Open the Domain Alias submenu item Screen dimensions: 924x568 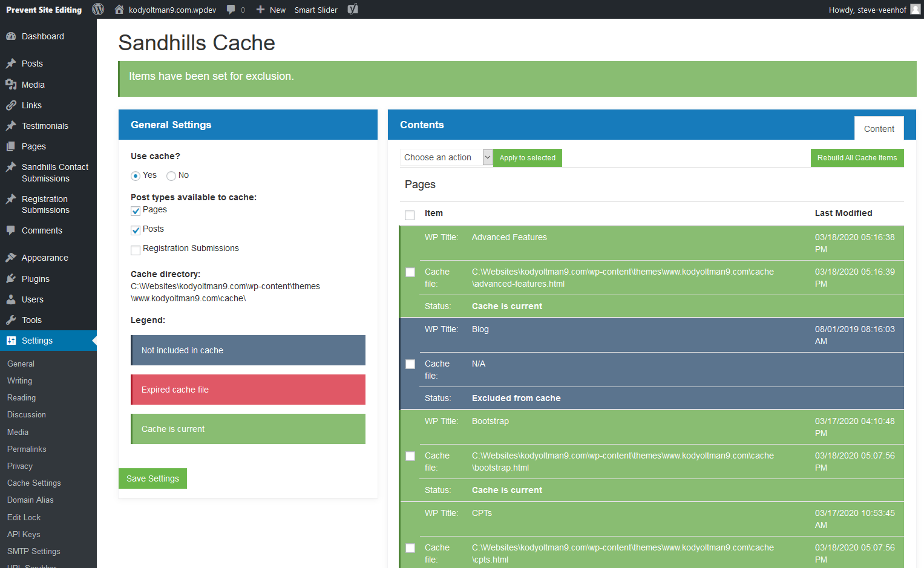pyautogui.click(x=30, y=500)
